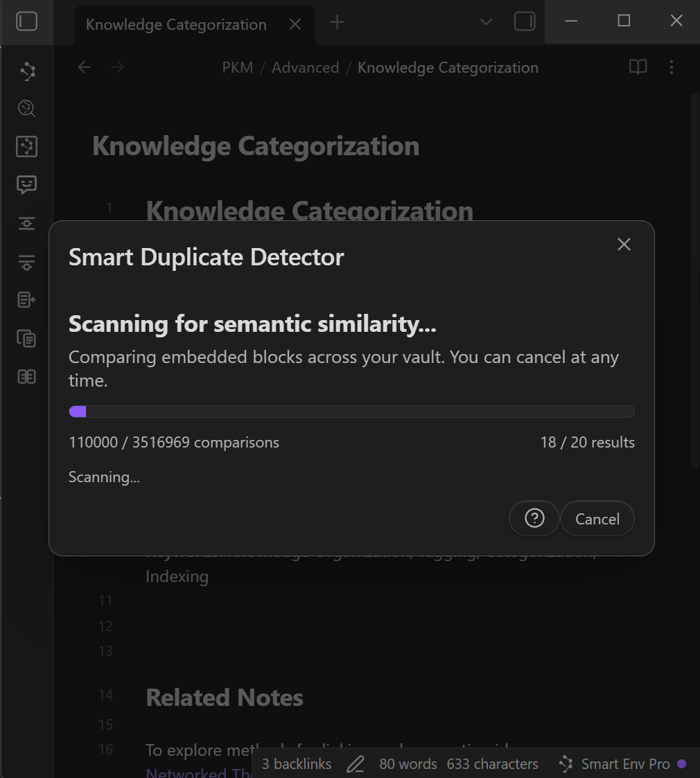700x778 pixels.
Task: Click the scan progress bar
Action: [351, 412]
